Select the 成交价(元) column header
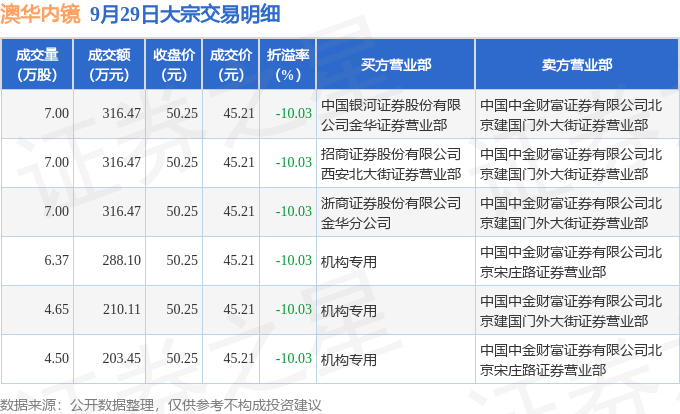The image size is (680, 414). point(231,65)
